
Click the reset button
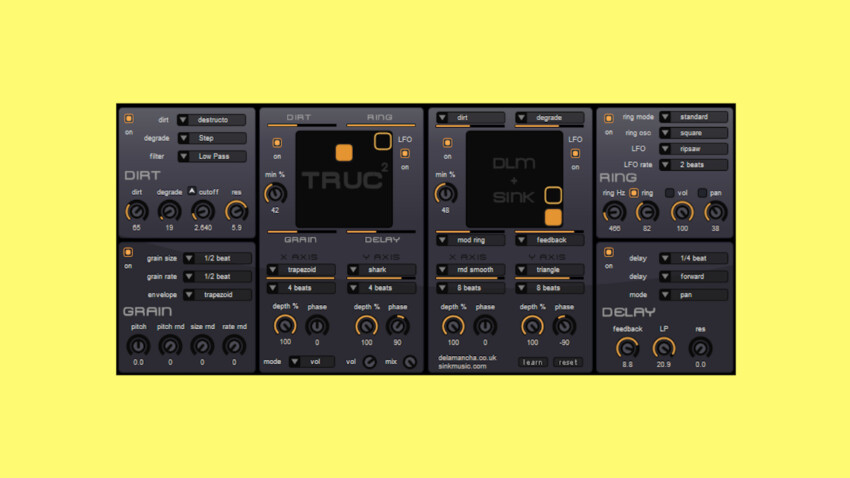568,362
